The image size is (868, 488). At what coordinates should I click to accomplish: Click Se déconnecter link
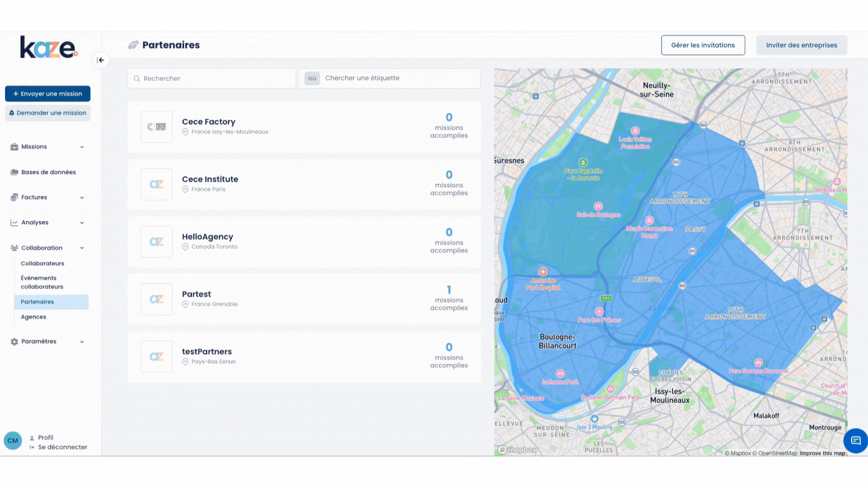click(x=62, y=447)
